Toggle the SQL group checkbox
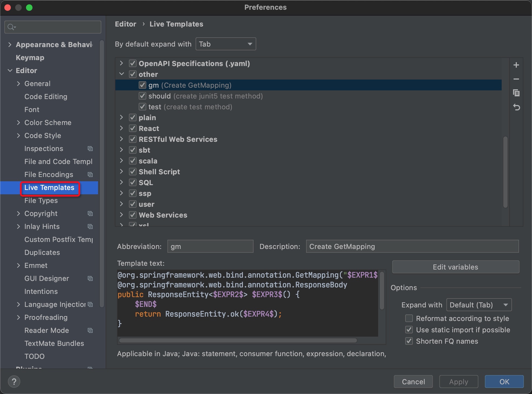The height and width of the screenshot is (394, 532). click(x=132, y=182)
